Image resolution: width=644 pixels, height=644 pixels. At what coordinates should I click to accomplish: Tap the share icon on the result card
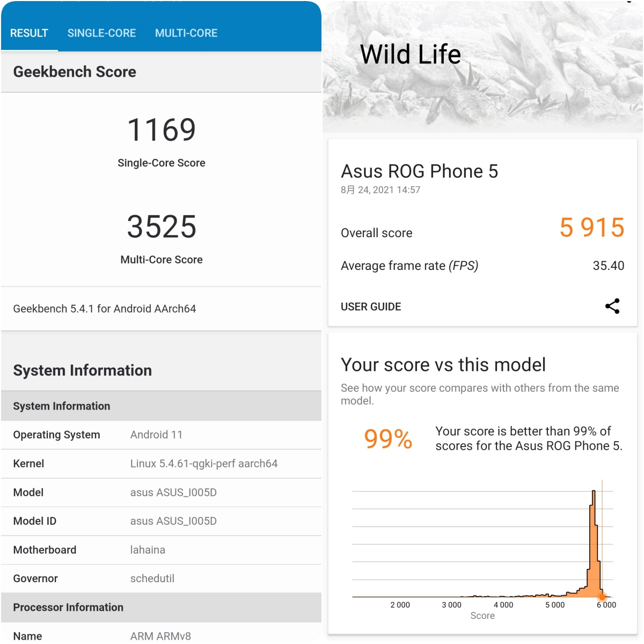612,306
